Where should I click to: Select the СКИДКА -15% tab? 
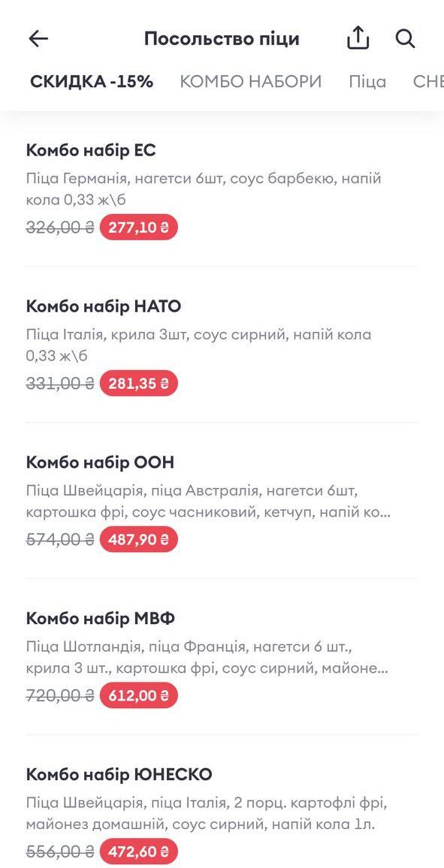click(92, 82)
